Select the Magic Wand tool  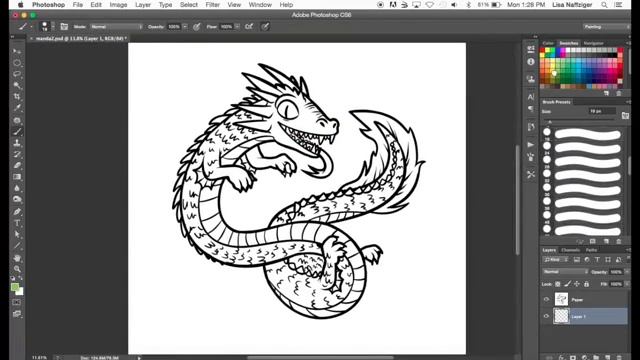click(17, 85)
